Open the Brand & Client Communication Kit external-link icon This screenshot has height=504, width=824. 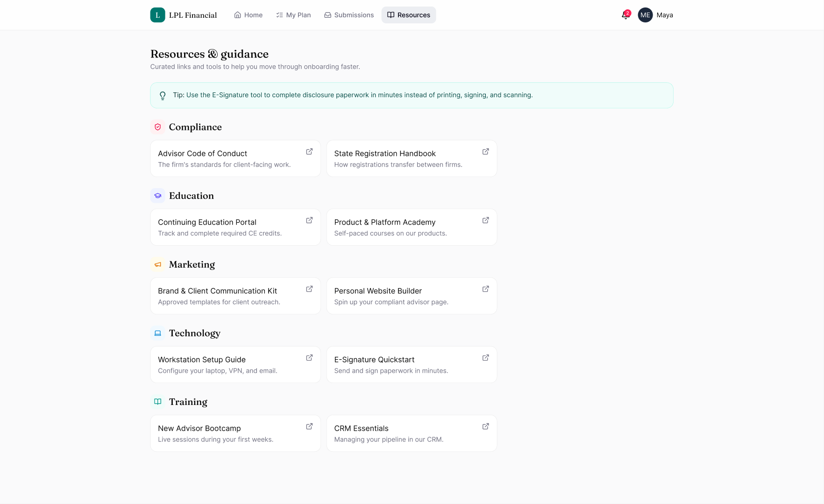click(x=309, y=289)
